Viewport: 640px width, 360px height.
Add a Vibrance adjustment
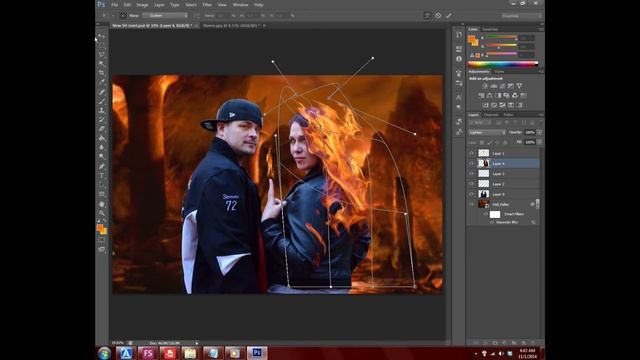click(519, 86)
